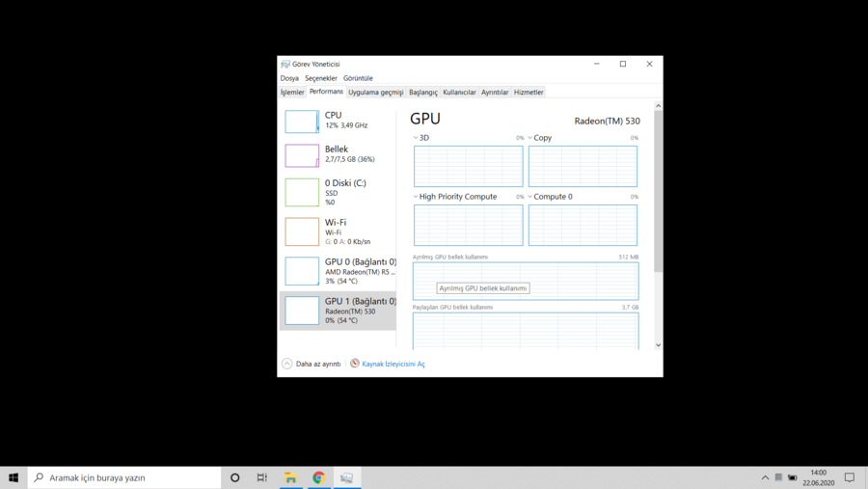Open the Dosya menu

[x=289, y=78]
